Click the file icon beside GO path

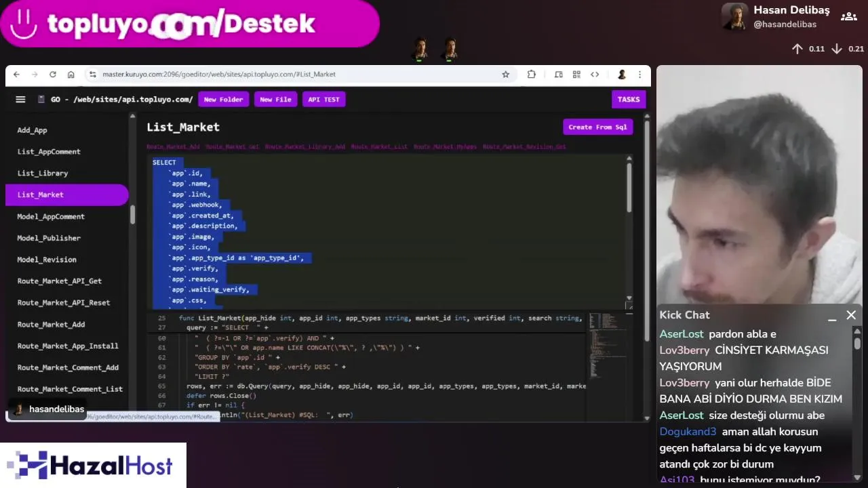[41, 100]
